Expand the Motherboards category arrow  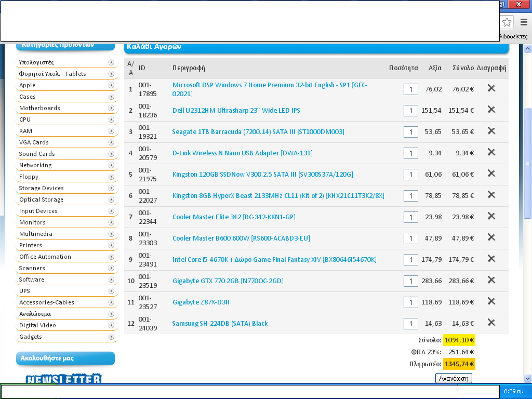pyautogui.click(x=111, y=108)
